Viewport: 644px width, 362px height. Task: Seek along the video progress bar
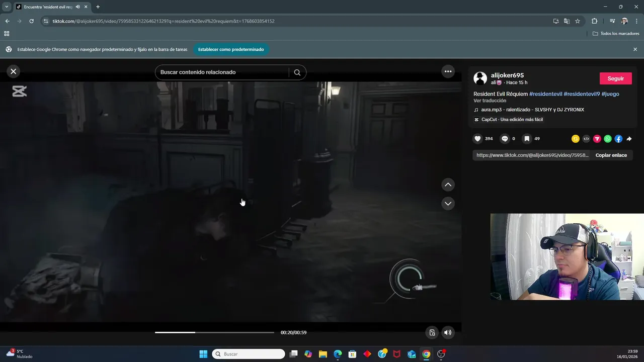tap(214, 332)
